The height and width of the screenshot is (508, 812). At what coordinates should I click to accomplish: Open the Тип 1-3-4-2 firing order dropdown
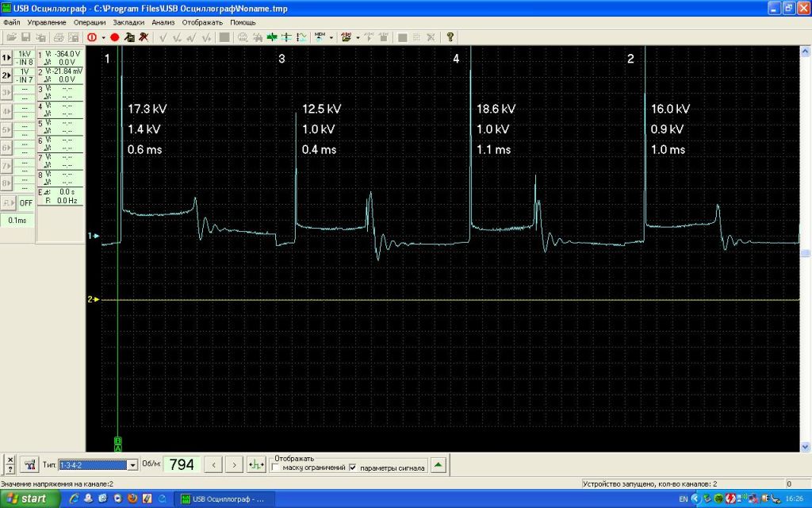pos(132,465)
